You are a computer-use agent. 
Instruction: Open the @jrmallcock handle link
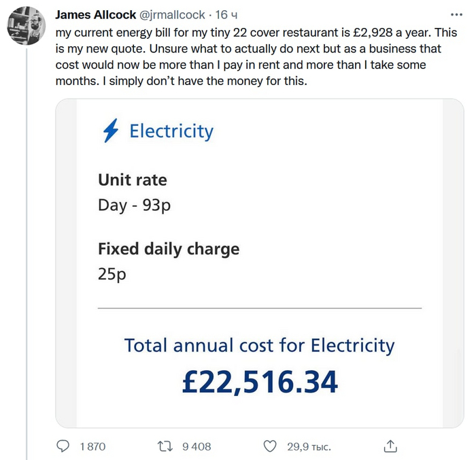(x=173, y=15)
